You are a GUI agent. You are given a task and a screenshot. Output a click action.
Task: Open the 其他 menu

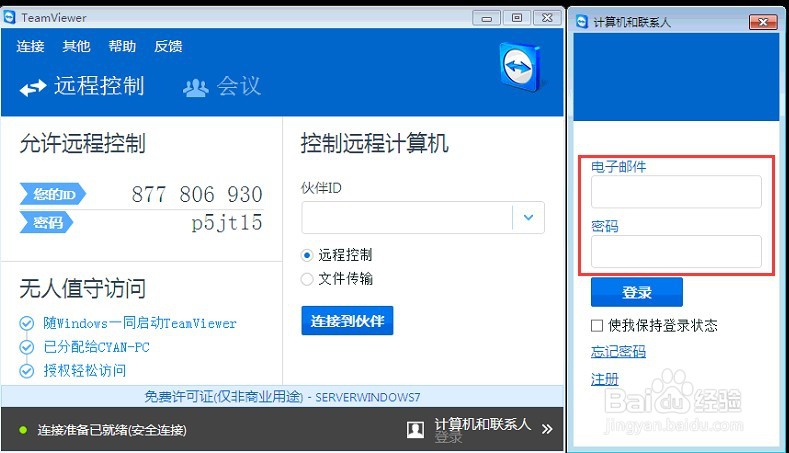pyautogui.click(x=76, y=46)
